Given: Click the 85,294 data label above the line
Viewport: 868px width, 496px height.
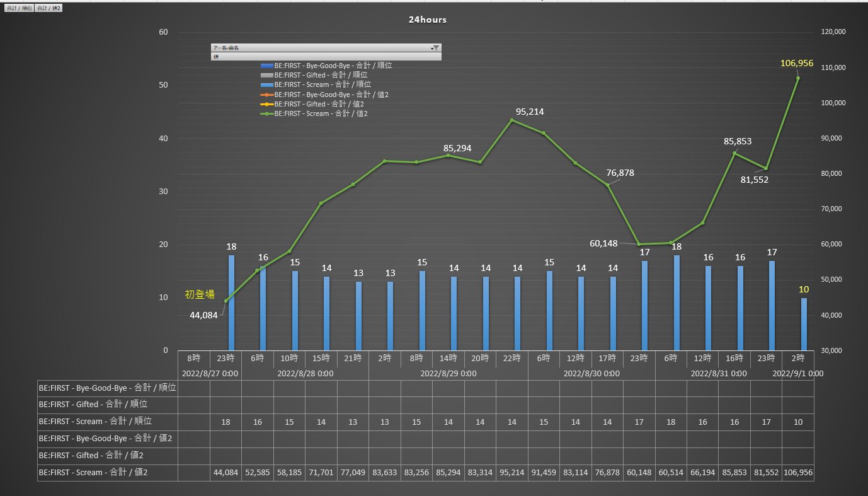Looking at the screenshot, I should coord(457,148).
